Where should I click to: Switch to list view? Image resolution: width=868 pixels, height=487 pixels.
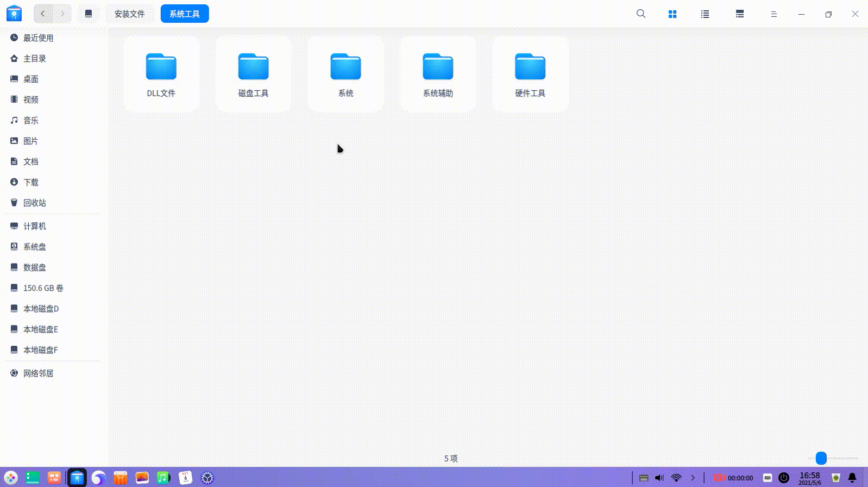coord(705,14)
